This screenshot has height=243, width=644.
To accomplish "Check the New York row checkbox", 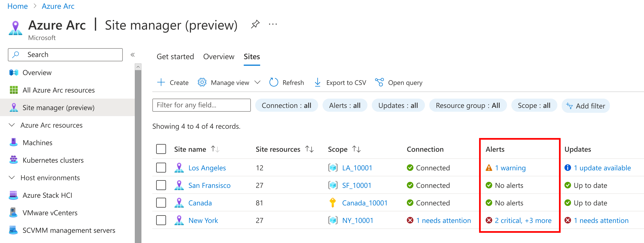I will [161, 220].
